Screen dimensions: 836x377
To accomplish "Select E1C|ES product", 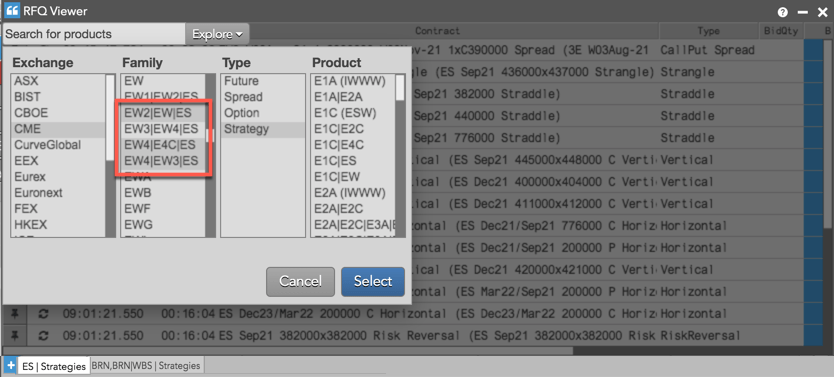I will [353, 161].
